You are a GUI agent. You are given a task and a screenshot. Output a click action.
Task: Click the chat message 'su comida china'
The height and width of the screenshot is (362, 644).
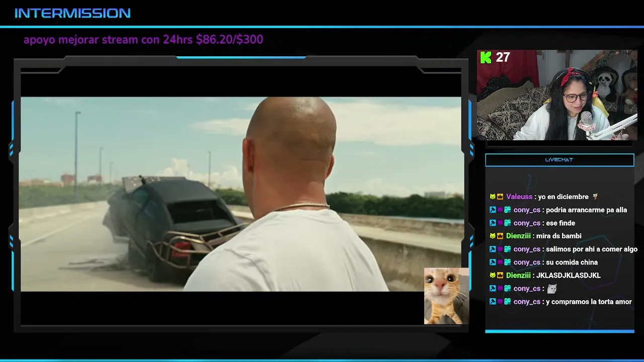(x=572, y=262)
